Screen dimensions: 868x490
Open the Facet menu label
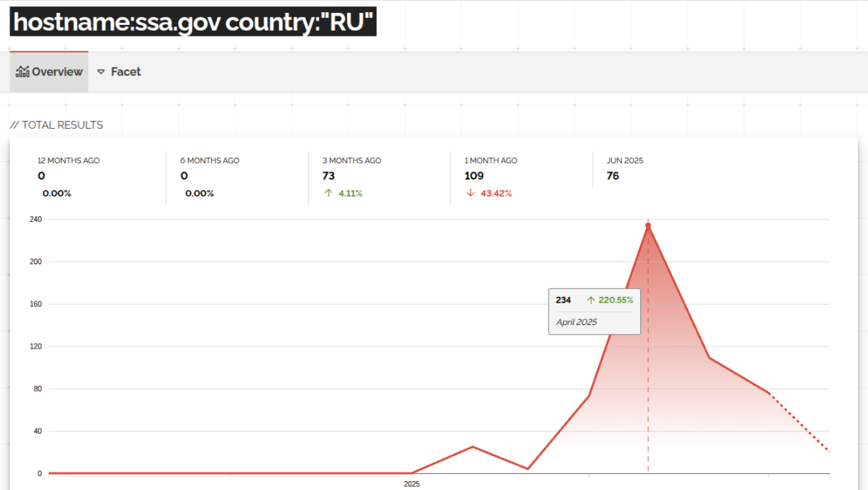click(125, 72)
